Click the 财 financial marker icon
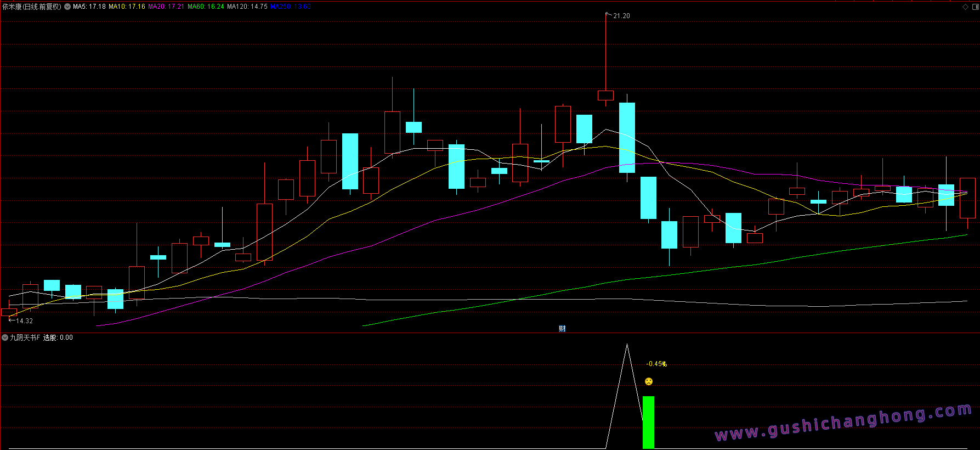The width and height of the screenshot is (980, 450). click(562, 328)
